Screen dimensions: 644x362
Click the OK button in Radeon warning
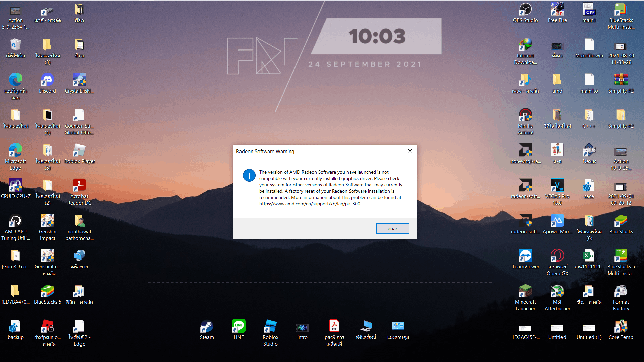[x=392, y=229]
